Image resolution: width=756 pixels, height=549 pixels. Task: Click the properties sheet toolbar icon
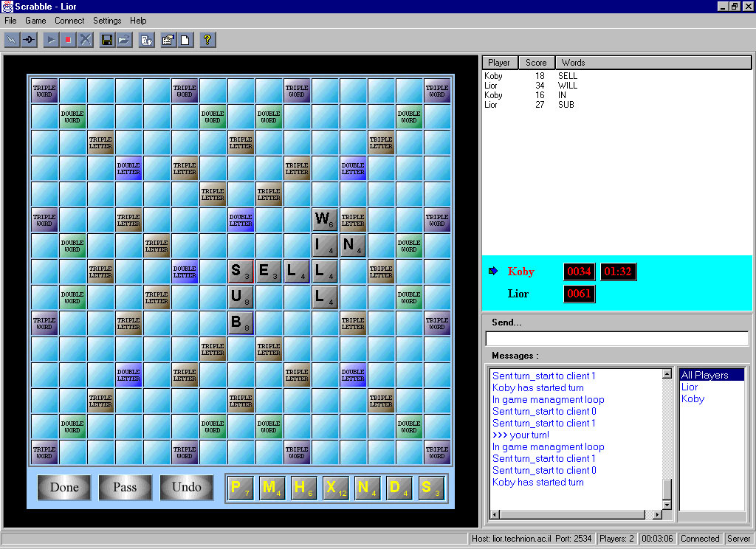[168, 40]
